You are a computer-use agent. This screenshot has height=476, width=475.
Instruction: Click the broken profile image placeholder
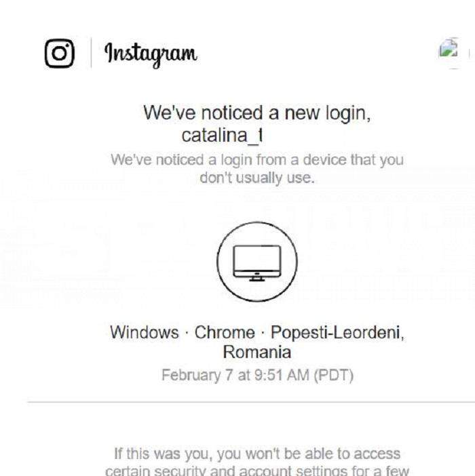(x=448, y=51)
